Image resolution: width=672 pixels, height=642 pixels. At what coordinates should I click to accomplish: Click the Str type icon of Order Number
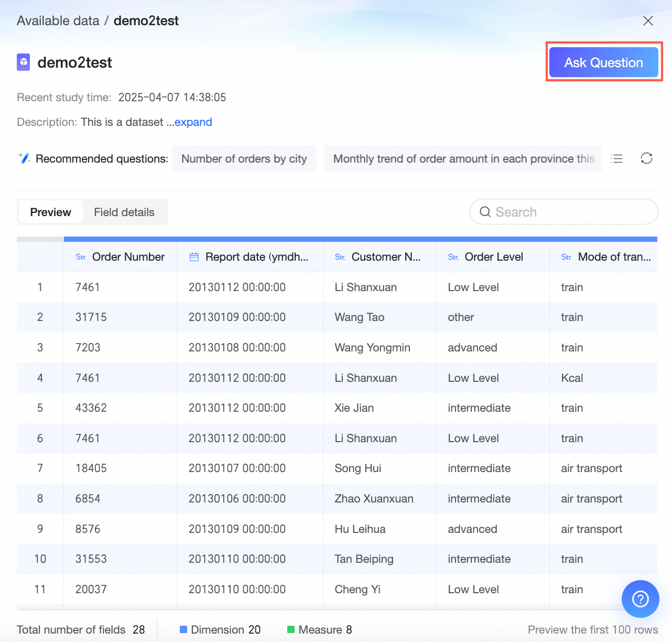tap(81, 257)
